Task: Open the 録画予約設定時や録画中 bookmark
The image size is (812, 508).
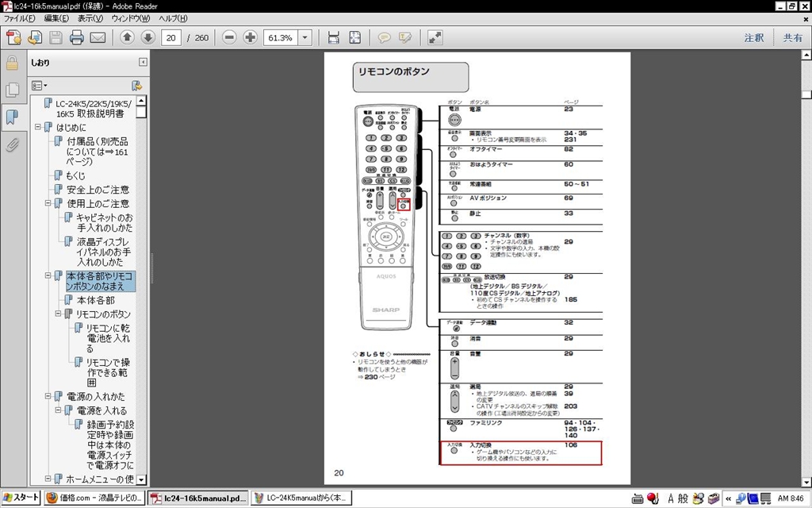Action: pyautogui.click(x=110, y=444)
